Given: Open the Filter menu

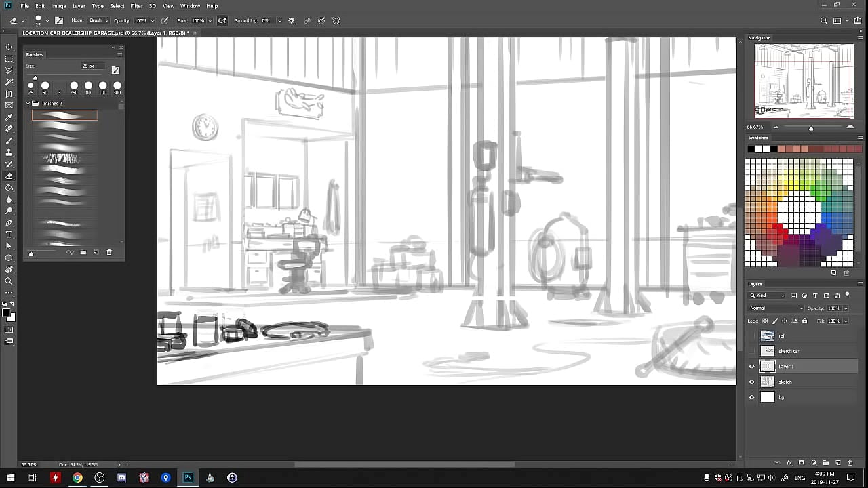Looking at the screenshot, I should (136, 6).
